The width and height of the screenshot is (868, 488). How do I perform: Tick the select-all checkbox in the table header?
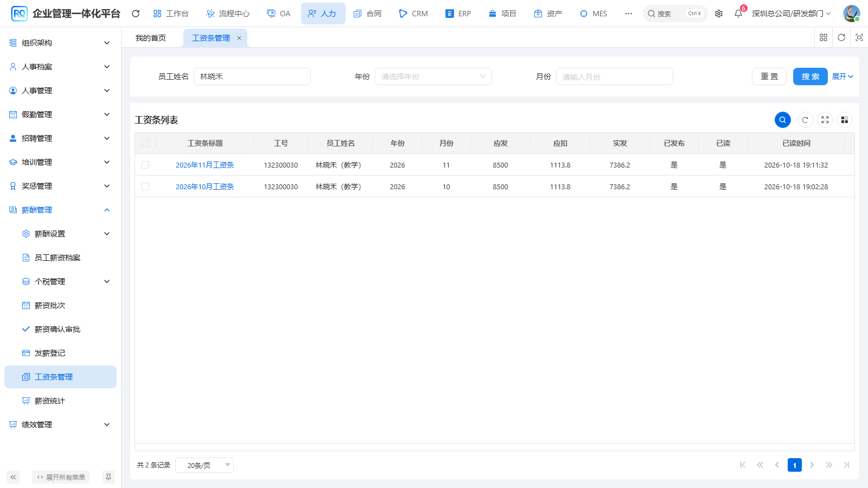[145, 143]
